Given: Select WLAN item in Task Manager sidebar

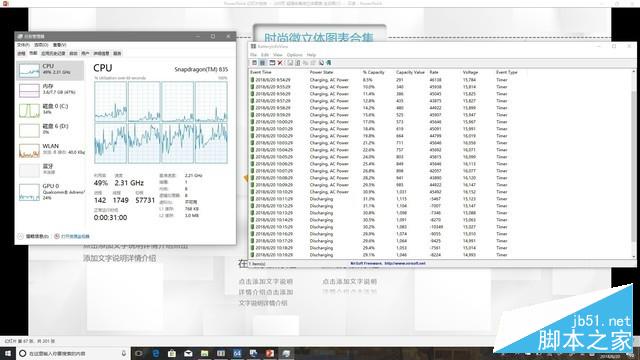Looking at the screenshot, I should click(51, 150).
